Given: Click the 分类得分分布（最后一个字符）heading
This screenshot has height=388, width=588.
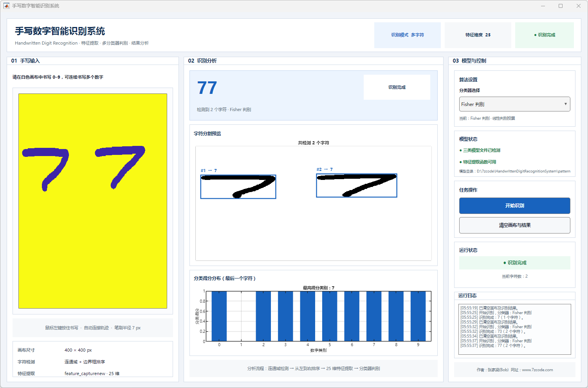Looking at the screenshot, I should [225, 278].
